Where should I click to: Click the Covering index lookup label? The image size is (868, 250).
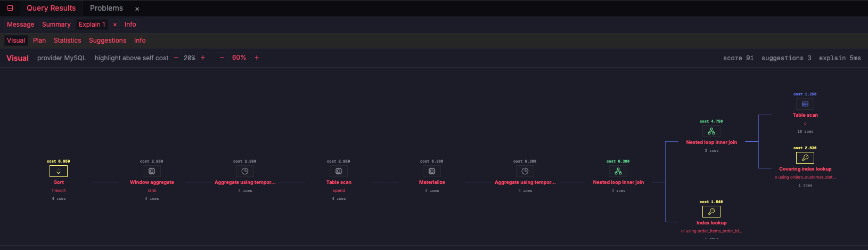[805, 169]
